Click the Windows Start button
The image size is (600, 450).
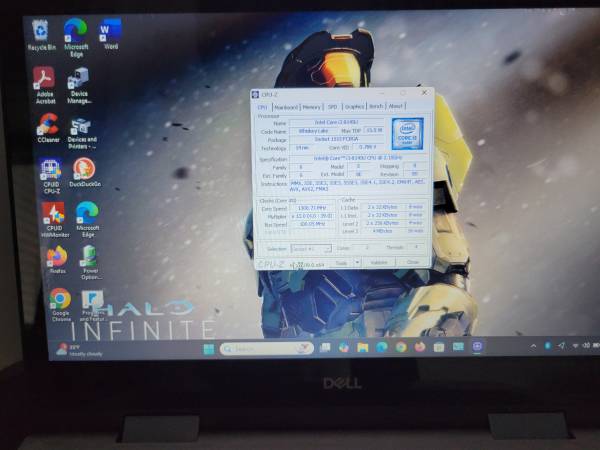pos(209,348)
